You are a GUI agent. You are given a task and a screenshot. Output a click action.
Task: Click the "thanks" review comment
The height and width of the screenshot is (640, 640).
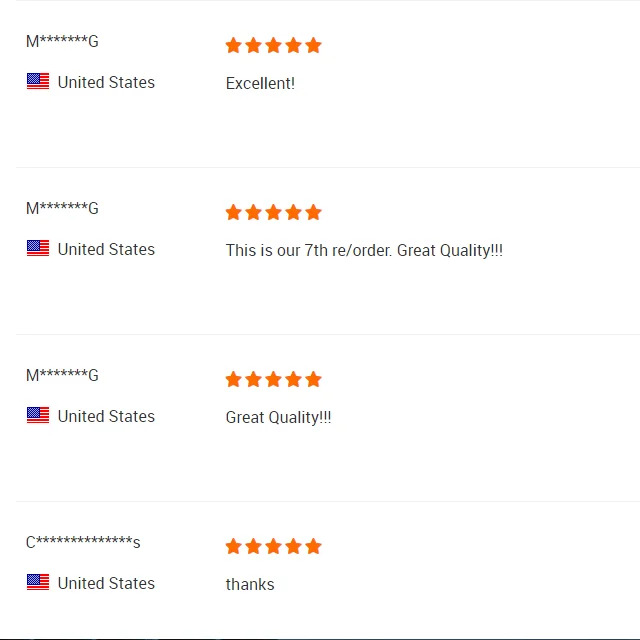coord(250,584)
